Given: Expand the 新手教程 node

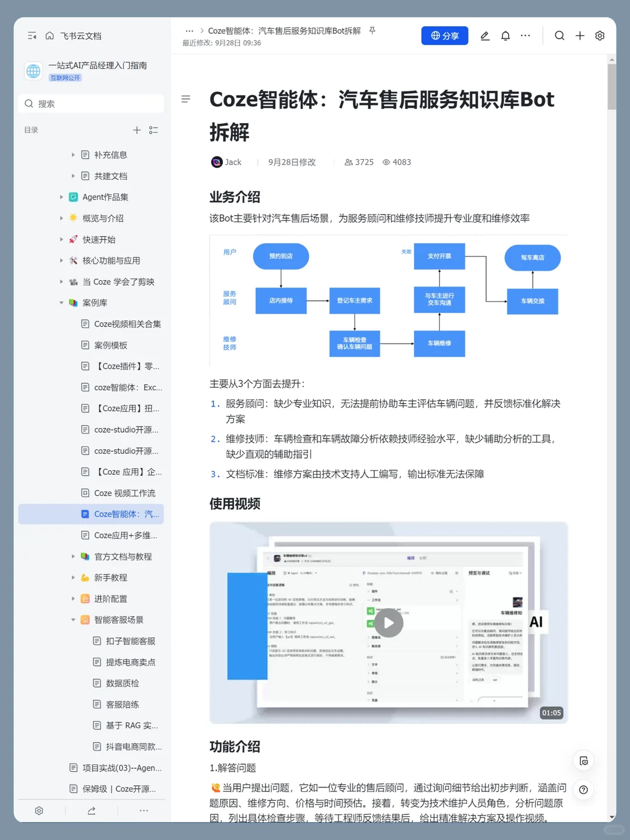Looking at the screenshot, I should pyautogui.click(x=73, y=577).
